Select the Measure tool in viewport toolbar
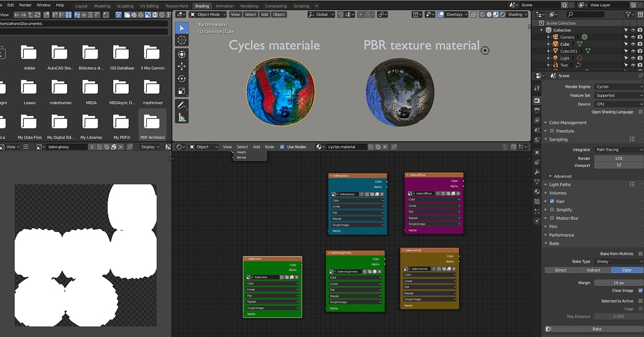Image resolution: width=644 pixels, height=337 pixels. (x=182, y=118)
